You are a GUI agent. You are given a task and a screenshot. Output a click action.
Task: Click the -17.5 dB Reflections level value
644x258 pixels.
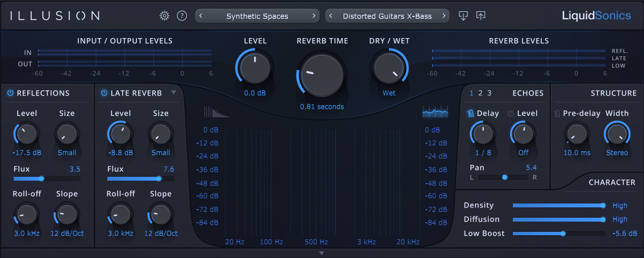(x=27, y=153)
